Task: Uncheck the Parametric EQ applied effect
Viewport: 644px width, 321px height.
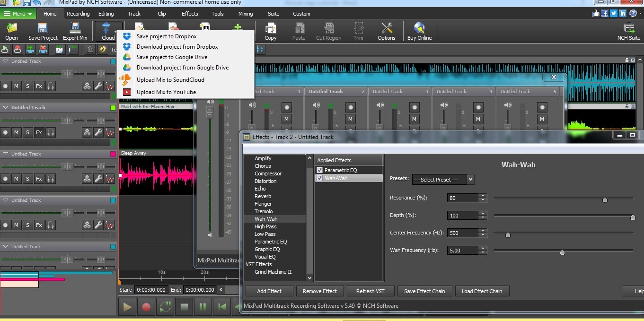Action: pos(320,170)
